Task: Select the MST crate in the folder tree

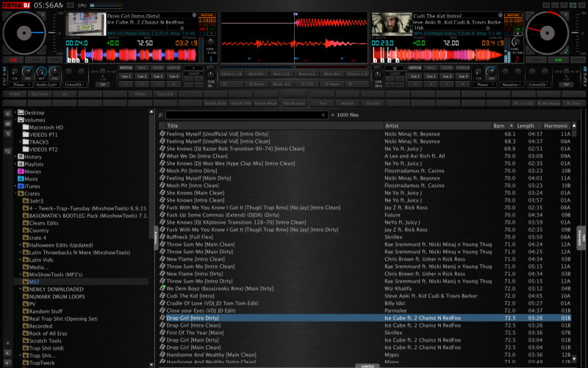Action: point(34,282)
